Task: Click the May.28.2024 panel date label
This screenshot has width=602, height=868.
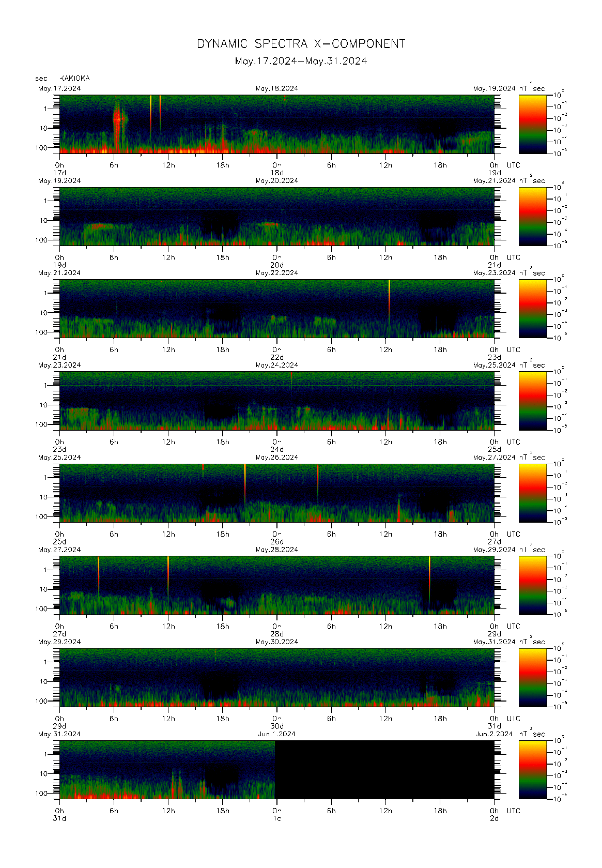Action: [x=277, y=550]
